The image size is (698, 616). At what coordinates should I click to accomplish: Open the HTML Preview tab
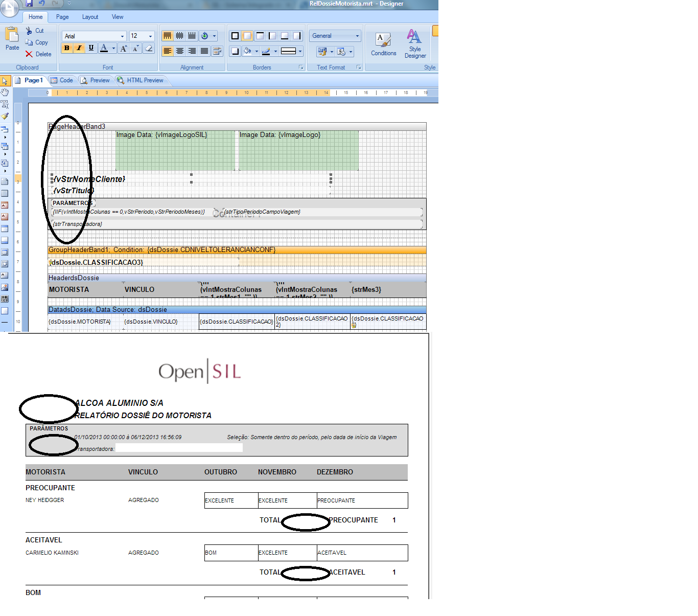click(141, 80)
